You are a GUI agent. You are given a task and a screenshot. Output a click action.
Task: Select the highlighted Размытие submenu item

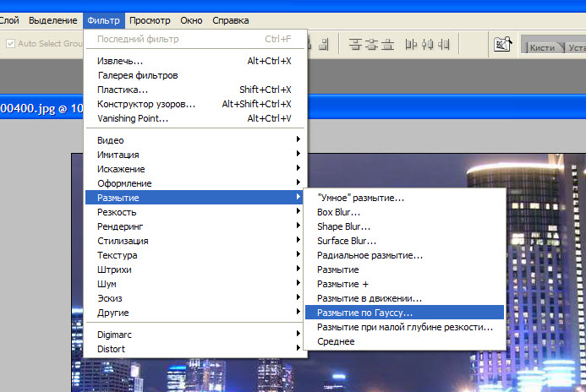tap(194, 198)
